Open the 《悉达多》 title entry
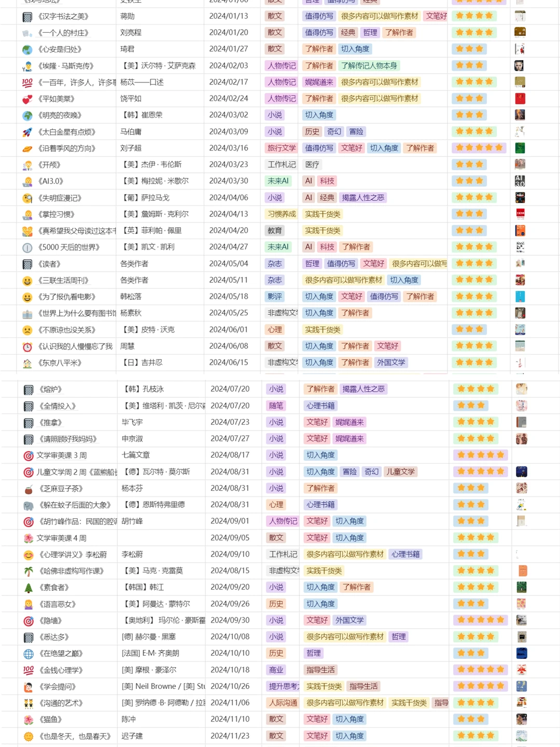560x747 pixels. [x=55, y=637]
